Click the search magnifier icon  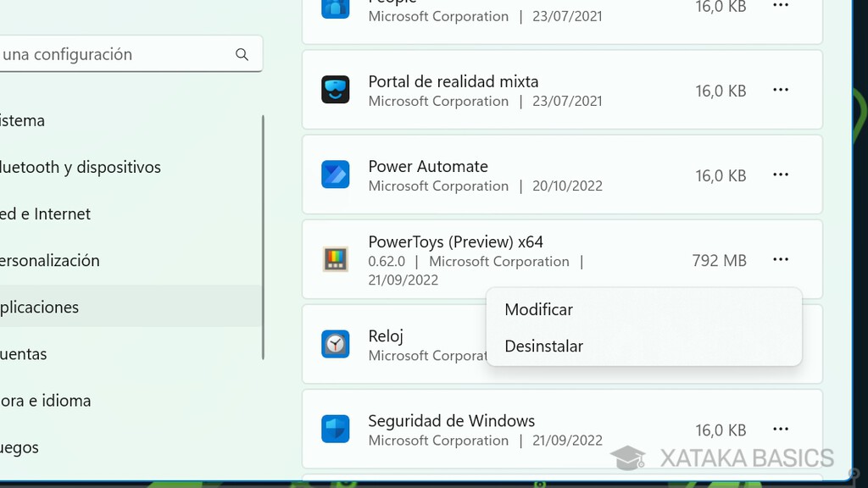point(242,54)
